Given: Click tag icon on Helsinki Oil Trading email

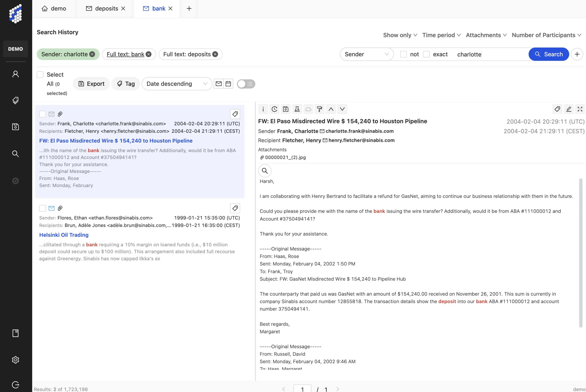Looking at the screenshot, I should pos(235,208).
